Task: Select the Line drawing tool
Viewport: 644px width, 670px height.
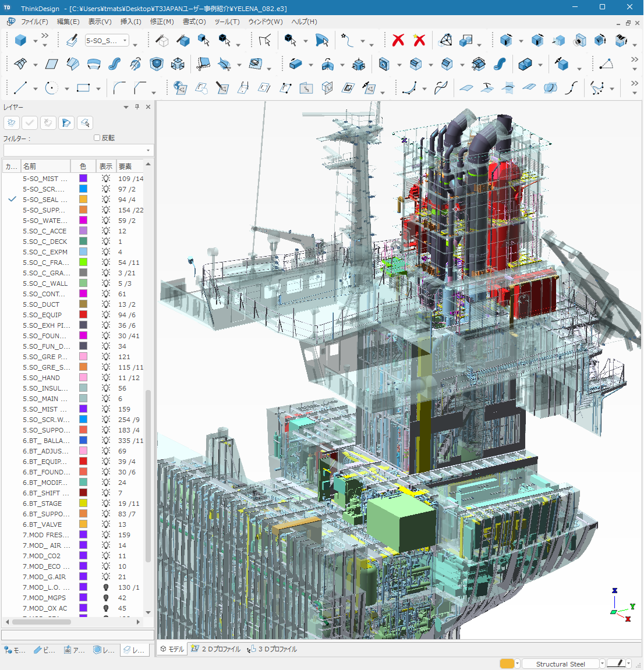Action: 20,88
